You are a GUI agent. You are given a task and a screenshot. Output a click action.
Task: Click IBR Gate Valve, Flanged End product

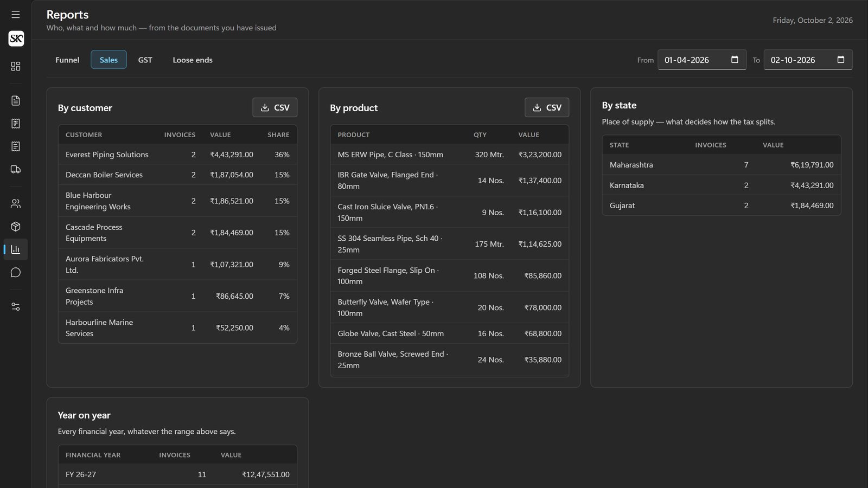coord(387,181)
